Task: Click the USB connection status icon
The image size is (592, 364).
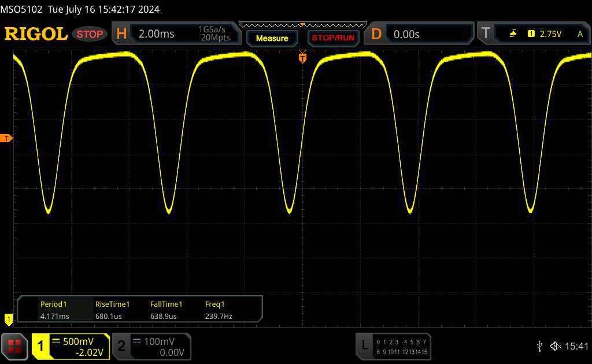Action: [539, 346]
